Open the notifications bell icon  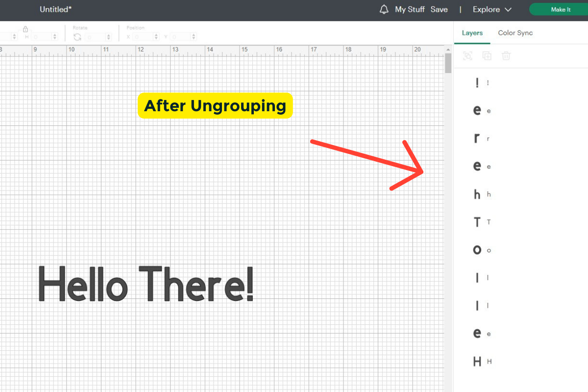click(x=384, y=9)
